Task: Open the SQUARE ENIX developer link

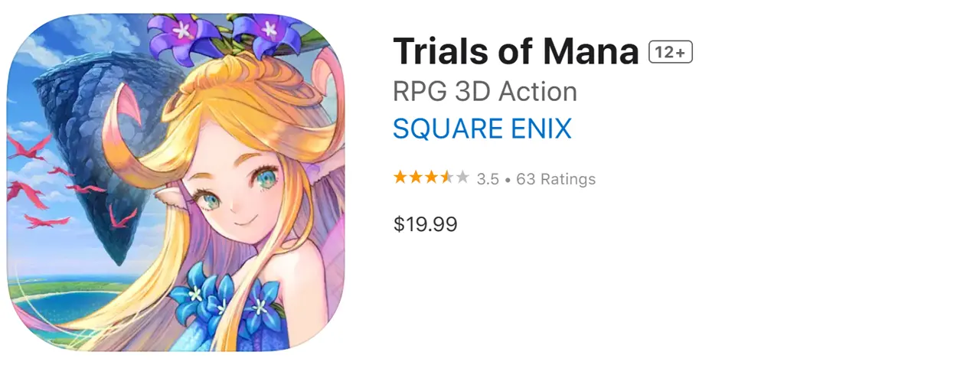Action: pos(482,129)
